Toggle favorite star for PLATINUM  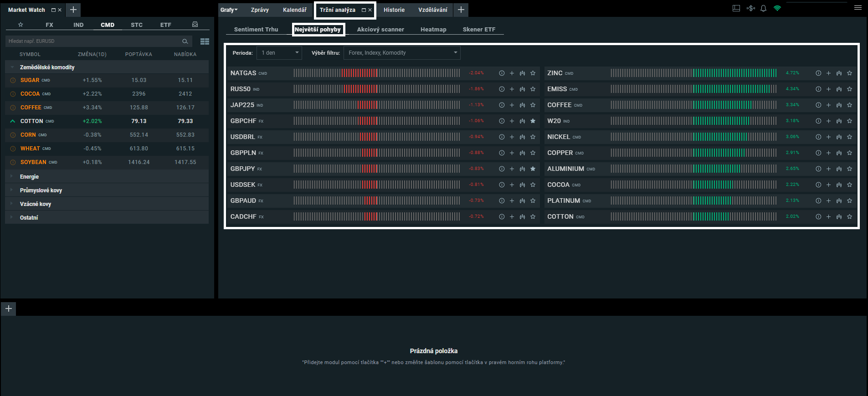point(849,201)
